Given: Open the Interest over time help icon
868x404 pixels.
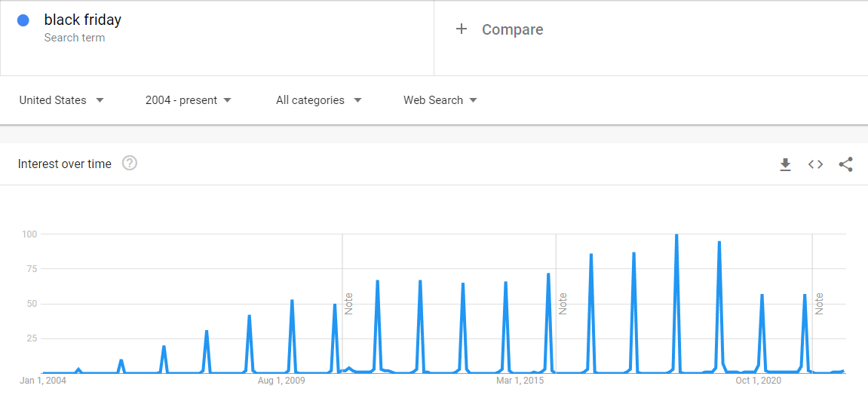Looking at the screenshot, I should click(130, 164).
